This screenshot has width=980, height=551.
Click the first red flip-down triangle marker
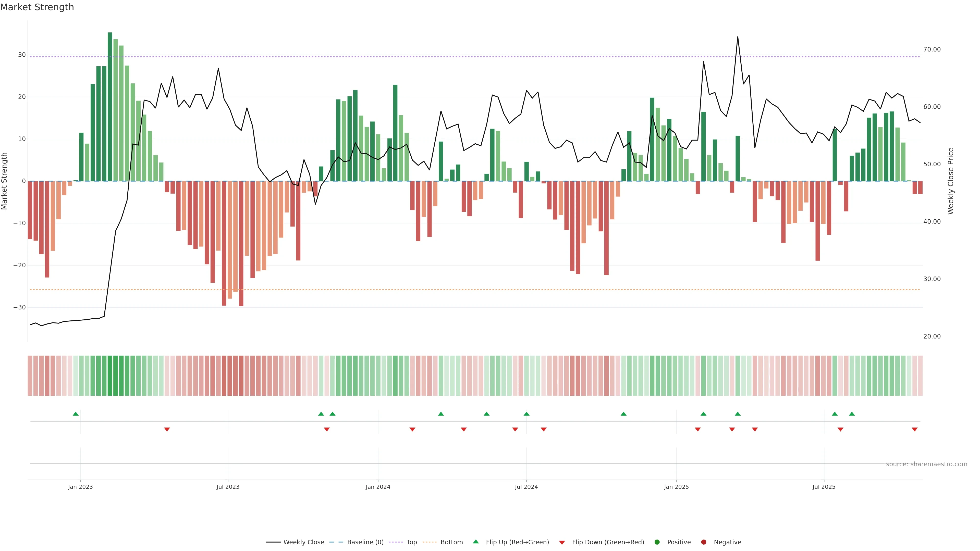pos(167,429)
